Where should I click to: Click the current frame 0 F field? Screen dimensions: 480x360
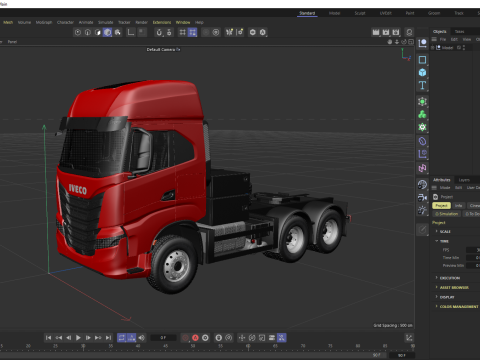point(163,338)
